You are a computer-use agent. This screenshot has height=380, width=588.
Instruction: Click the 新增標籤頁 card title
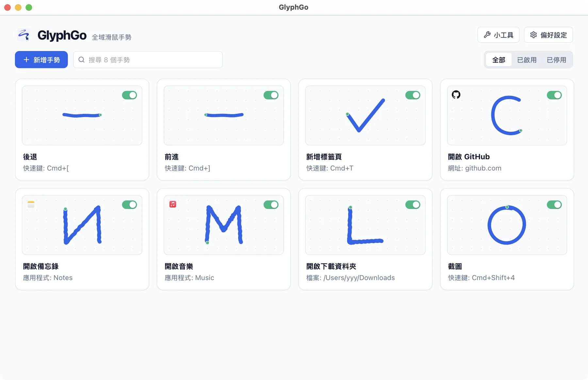(x=324, y=157)
